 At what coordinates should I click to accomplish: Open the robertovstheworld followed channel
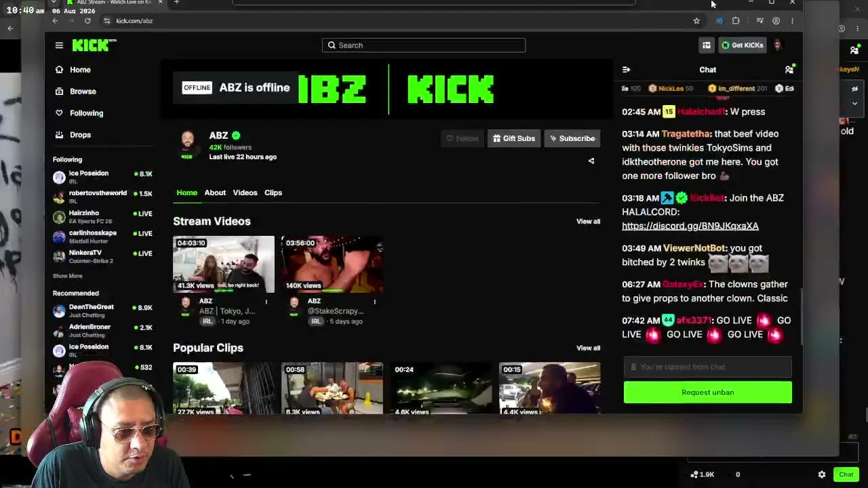[x=103, y=197]
